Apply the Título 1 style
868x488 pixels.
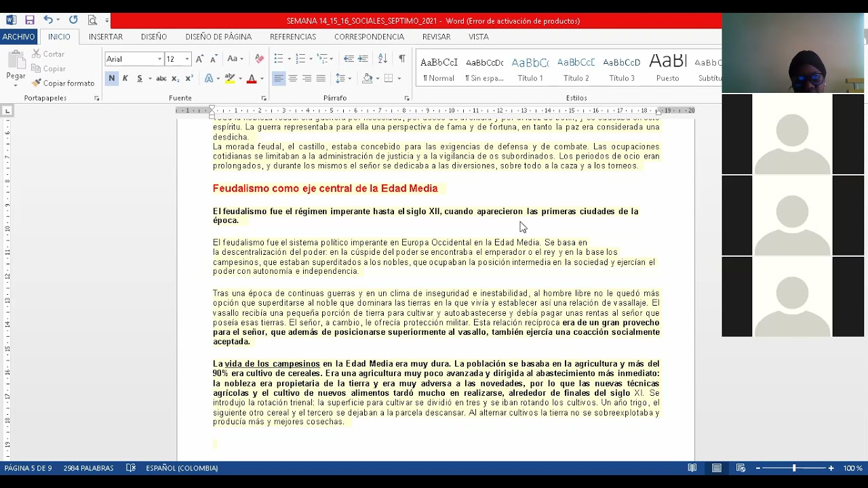pyautogui.click(x=530, y=68)
